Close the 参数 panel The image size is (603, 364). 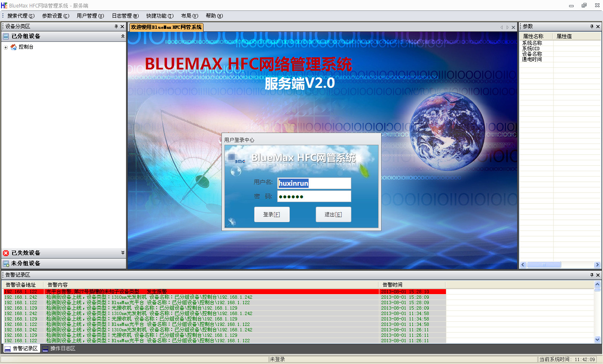[x=598, y=26]
